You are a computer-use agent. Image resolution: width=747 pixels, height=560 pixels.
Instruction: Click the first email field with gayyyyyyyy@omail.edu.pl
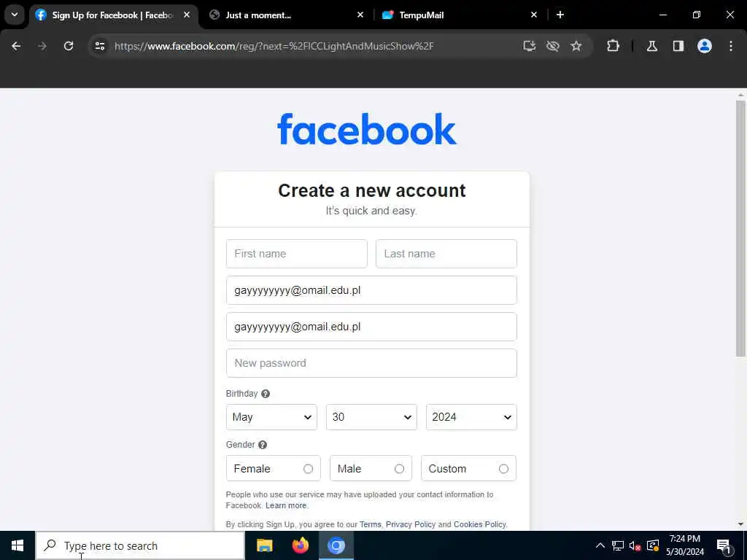tap(371, 290)
